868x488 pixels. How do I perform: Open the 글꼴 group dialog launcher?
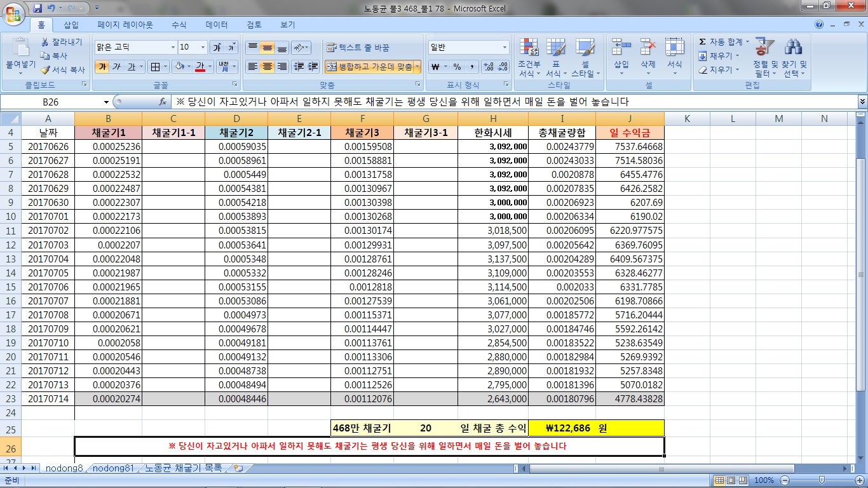coord(234,85)
